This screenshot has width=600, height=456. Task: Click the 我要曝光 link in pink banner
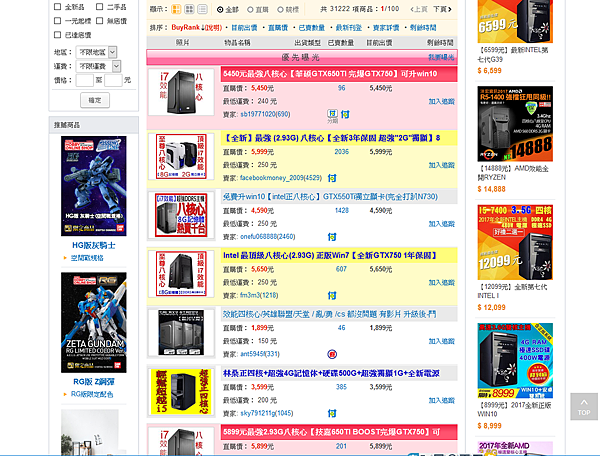coord(441,57)
